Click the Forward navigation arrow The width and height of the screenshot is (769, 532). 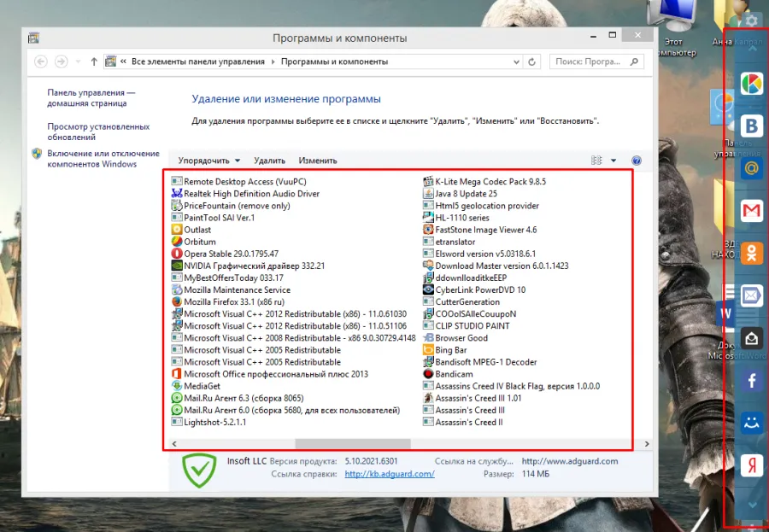click(x=61, y=61)
